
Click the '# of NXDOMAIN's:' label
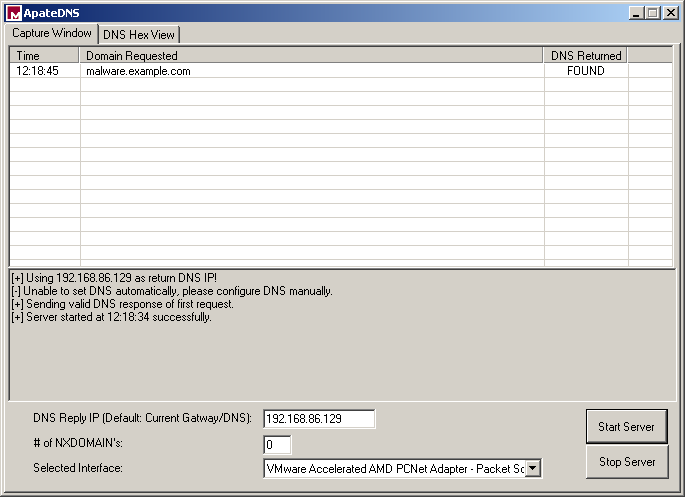pos(78,443)
